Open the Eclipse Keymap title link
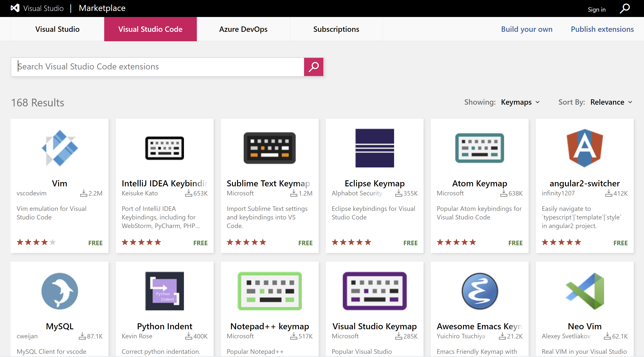The image size is (644, 357). 375,184
